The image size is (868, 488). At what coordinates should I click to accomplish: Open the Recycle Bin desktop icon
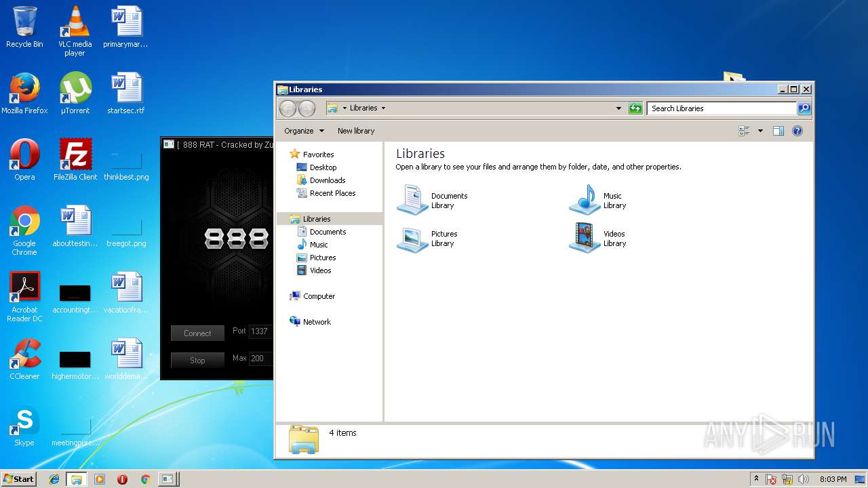[x=24, y=27]
